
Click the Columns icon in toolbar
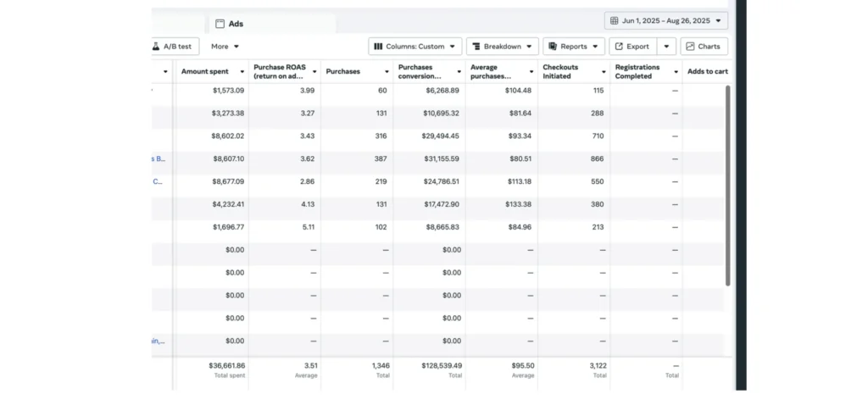[x=378, y=47]
